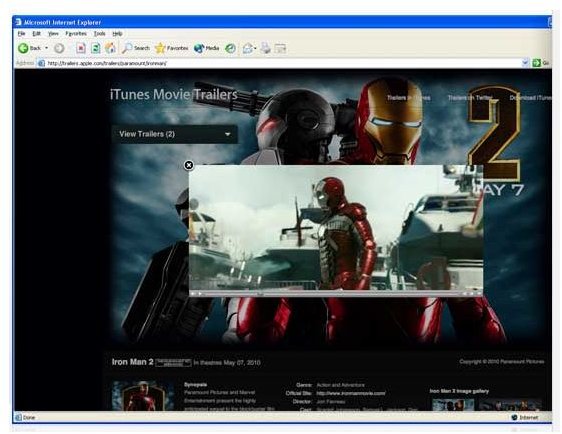Click the green Go button
The image size is (562, 434).
tap(540, 63)
